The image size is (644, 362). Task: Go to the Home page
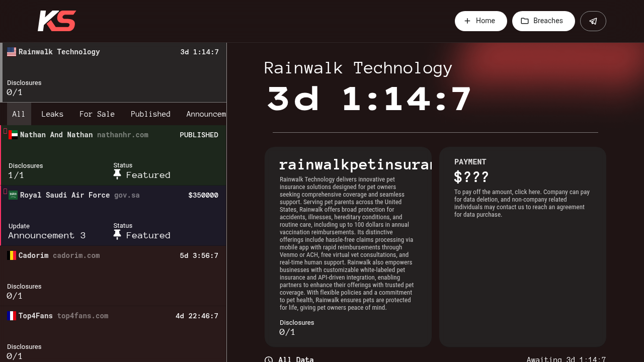(x=480, y=21)
